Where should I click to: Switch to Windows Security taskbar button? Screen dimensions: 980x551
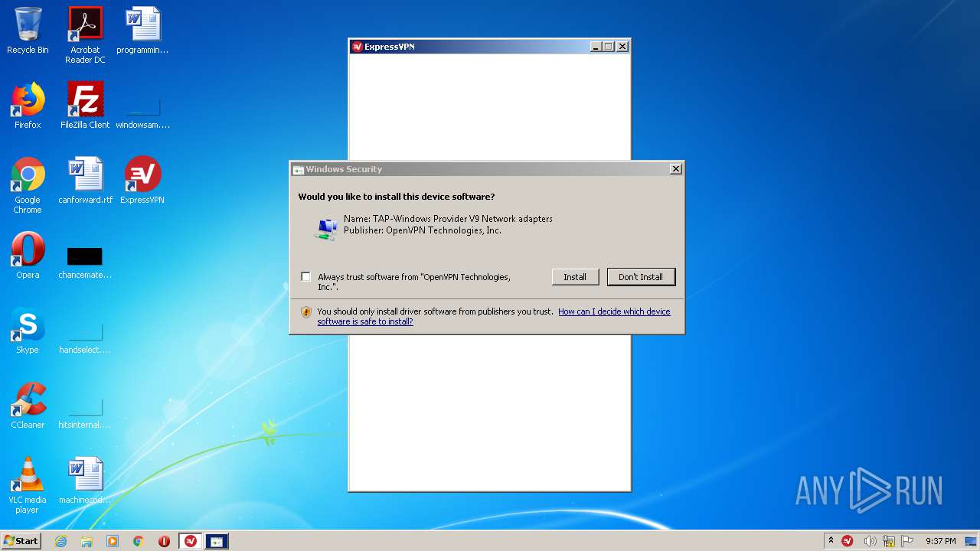pyautogui.click(x=217, y=541)
